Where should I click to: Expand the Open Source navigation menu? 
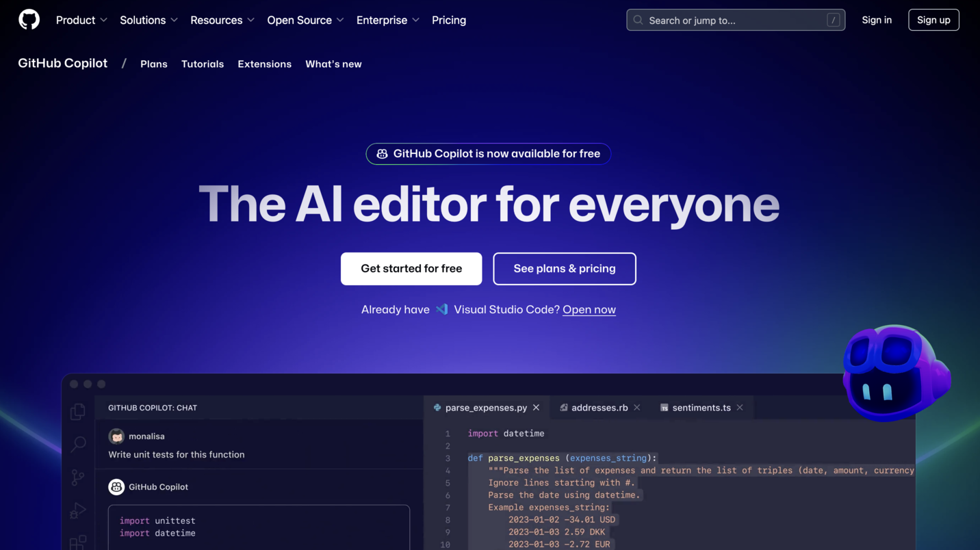pos(305,20)
